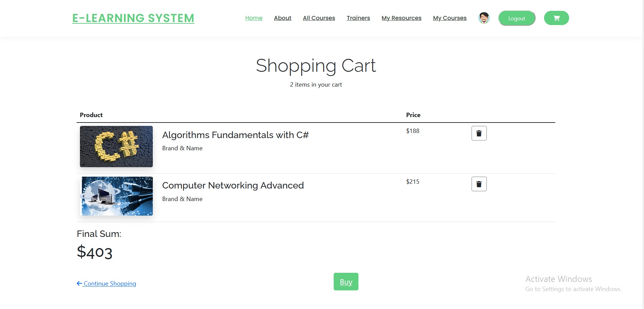The height and width of the screenshot is (309, 644).
Task: Delete Computer Networking Advanced via trash icon
Action: pos(479,184)
